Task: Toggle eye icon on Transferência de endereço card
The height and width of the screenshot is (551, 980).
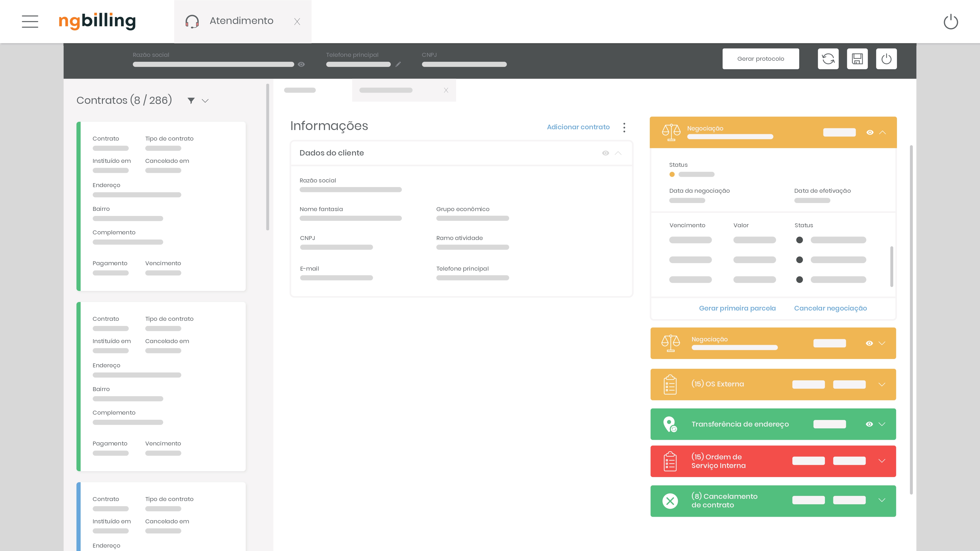Action: (869, 424)
